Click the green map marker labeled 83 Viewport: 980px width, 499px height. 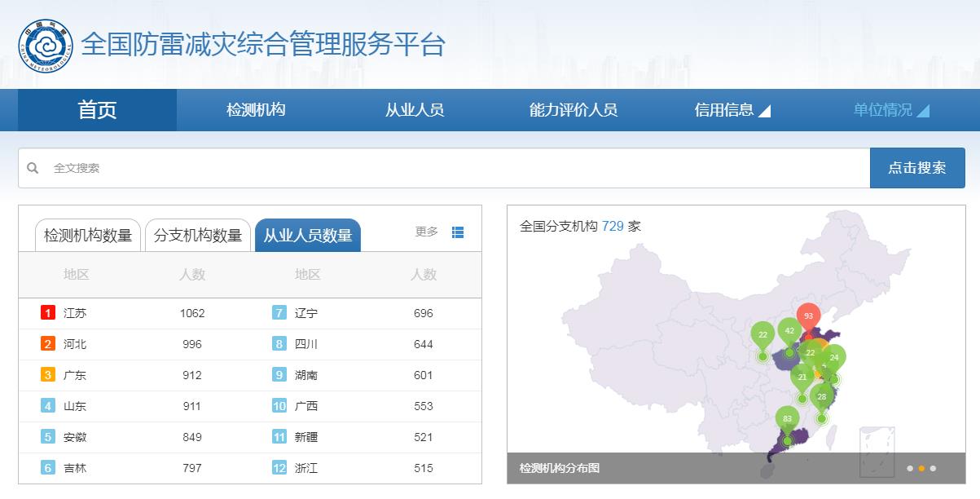click(x=786, y=417)
